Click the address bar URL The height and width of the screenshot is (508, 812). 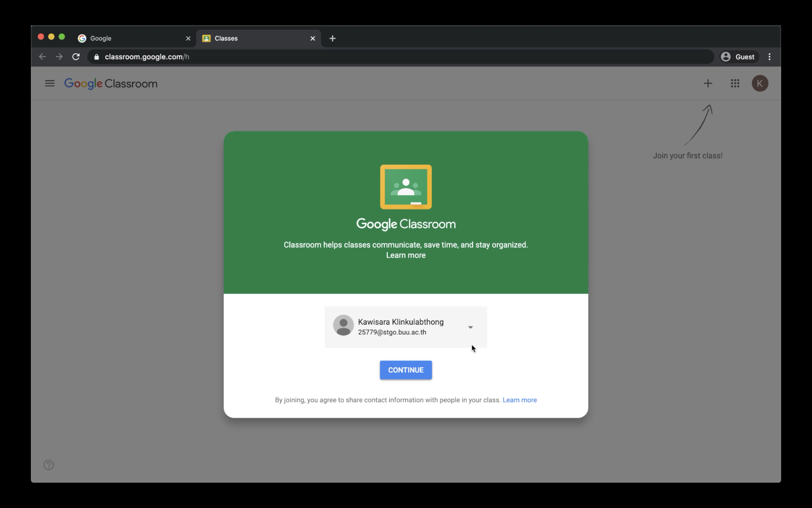pos(147,57)
